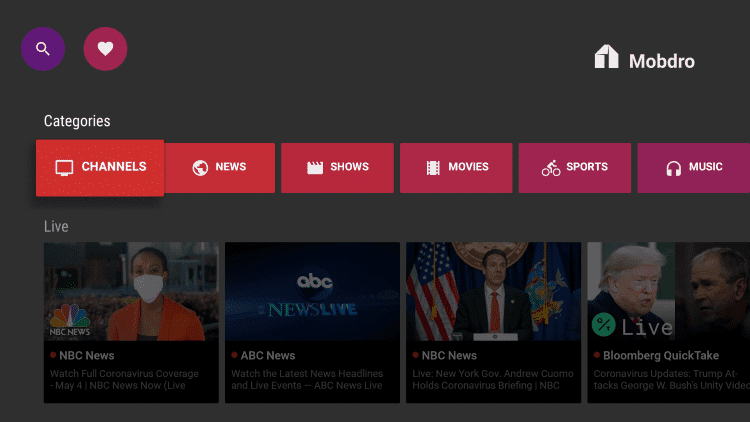Click the cyclist icon on Sports

tap(551, 168)
